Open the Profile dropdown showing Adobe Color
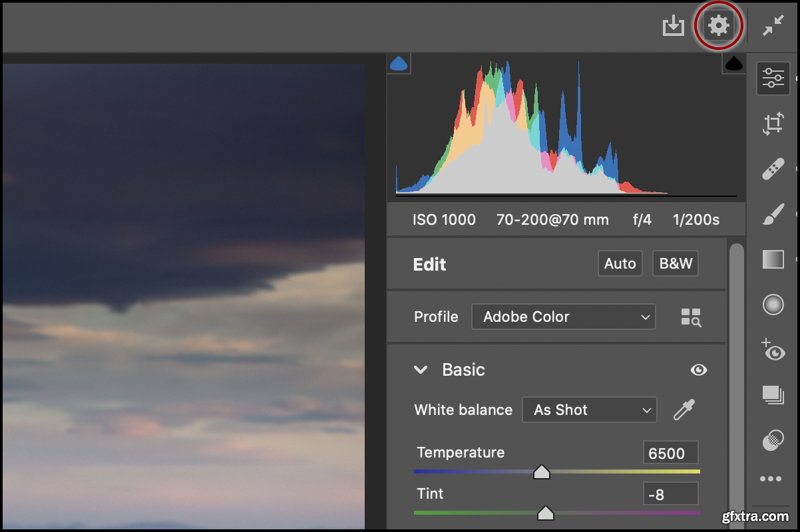This screenshot has height=532, width=800. tap(563, 317)
